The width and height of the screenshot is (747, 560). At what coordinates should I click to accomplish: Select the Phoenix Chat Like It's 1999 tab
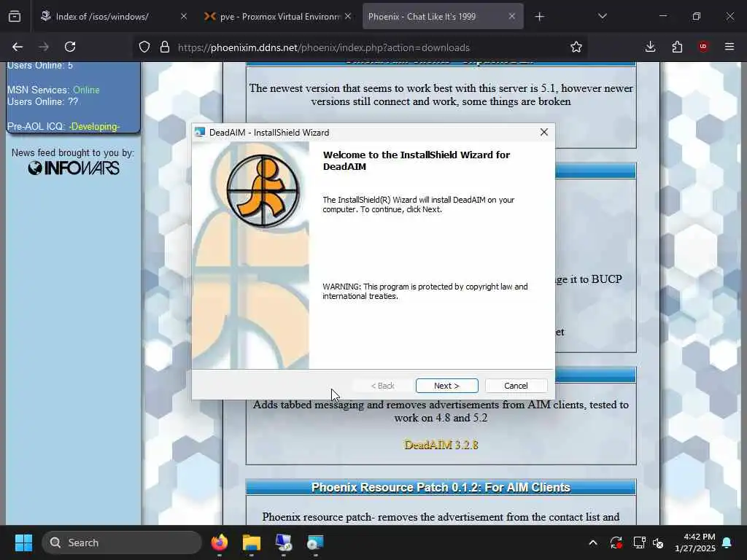pos(422,17)
